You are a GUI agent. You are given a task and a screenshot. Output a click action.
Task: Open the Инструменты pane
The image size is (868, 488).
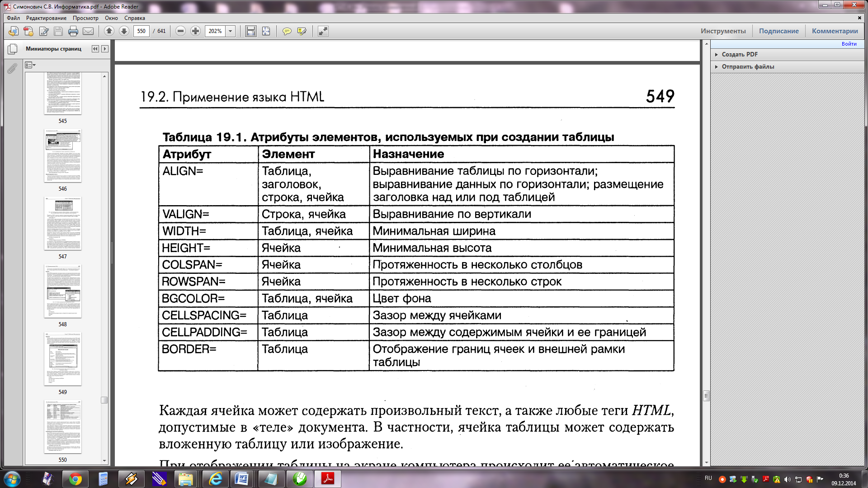(723, 31)
